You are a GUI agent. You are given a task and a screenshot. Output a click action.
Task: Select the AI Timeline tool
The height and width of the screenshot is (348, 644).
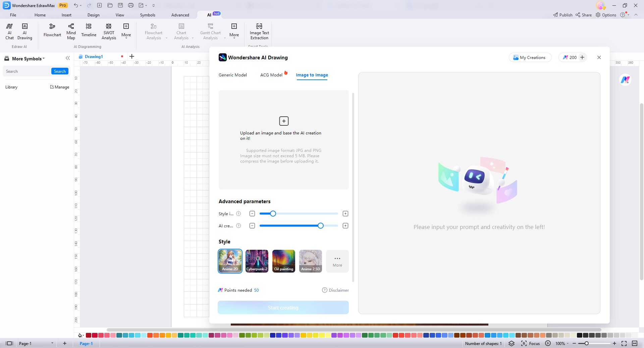tap(89, 30)
